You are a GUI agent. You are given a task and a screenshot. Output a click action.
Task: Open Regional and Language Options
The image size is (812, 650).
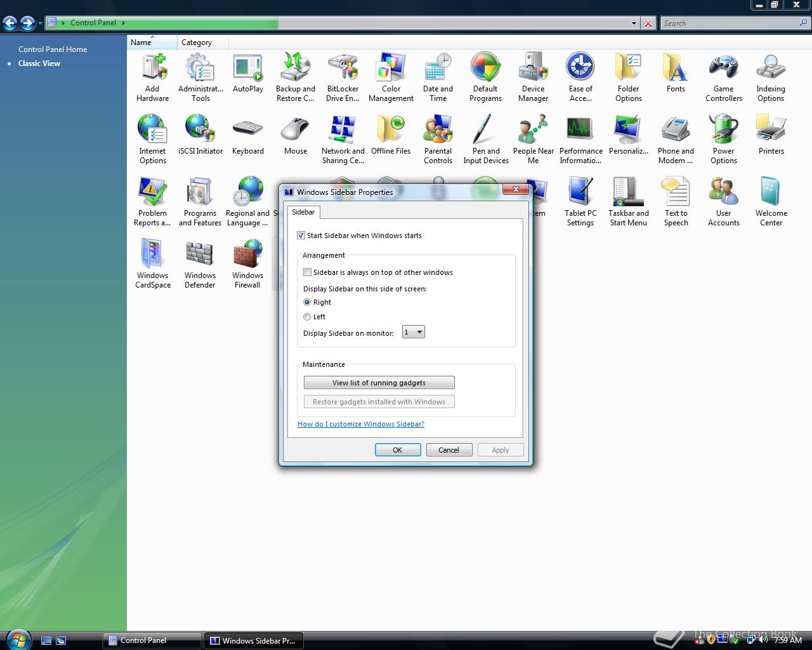[x=248, y=202]
